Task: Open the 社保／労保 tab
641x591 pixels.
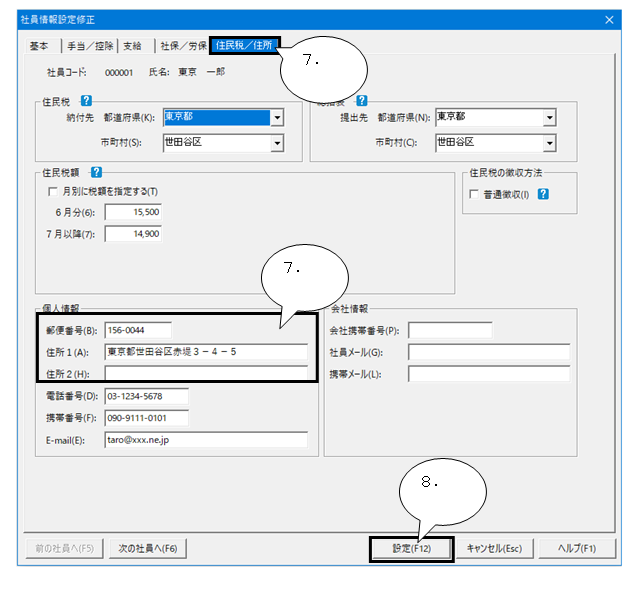Action: pos(184,46)
